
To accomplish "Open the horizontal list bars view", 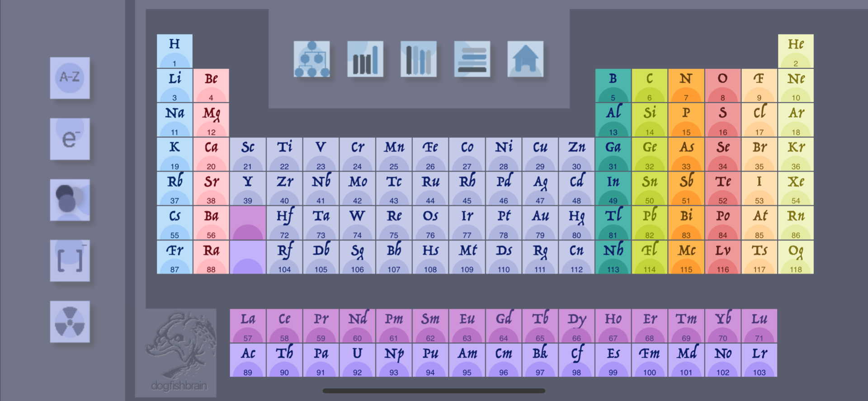I will click(472, 59).
